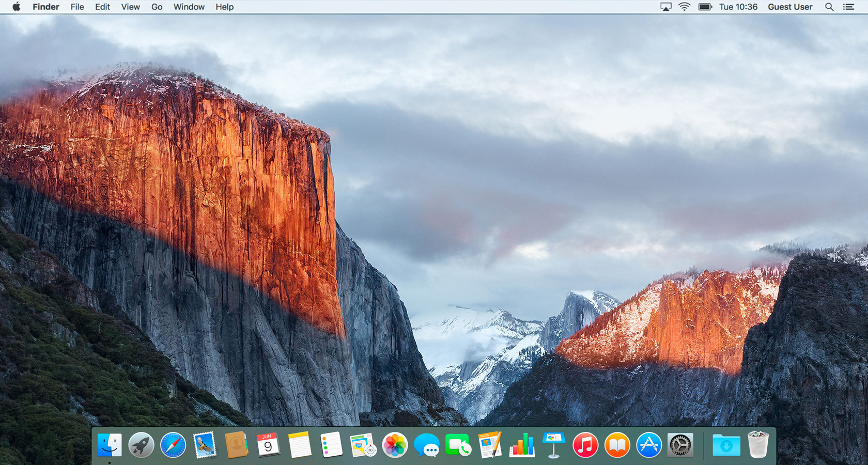Open the File menu
868x465 pixels.
coord(77,7)
